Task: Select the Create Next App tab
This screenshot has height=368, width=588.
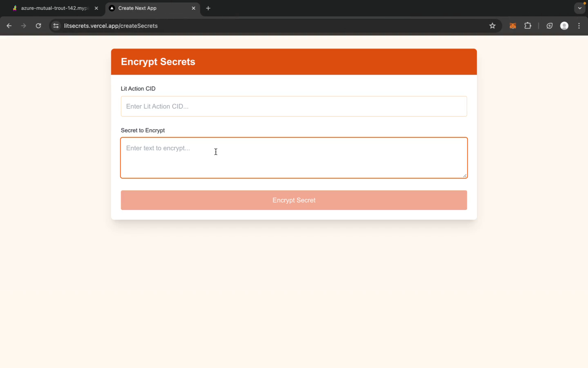Action: (153, 8)
